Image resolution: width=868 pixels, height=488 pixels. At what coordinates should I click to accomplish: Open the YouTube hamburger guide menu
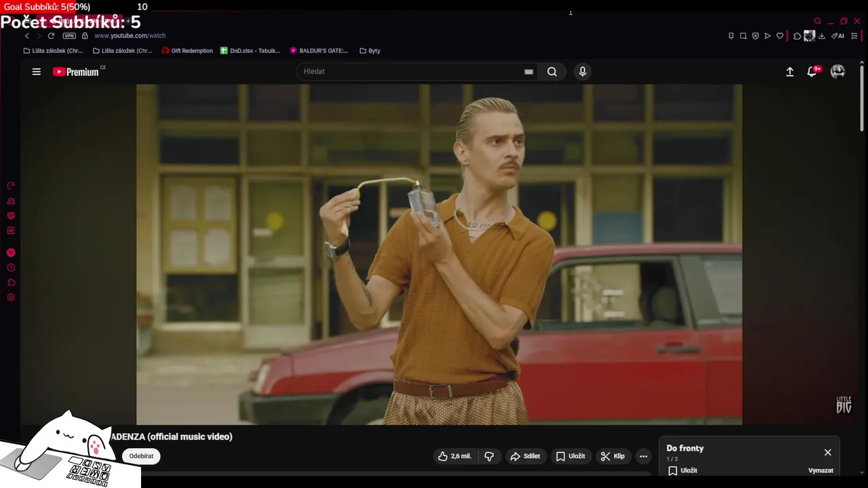tap(37, 72)
